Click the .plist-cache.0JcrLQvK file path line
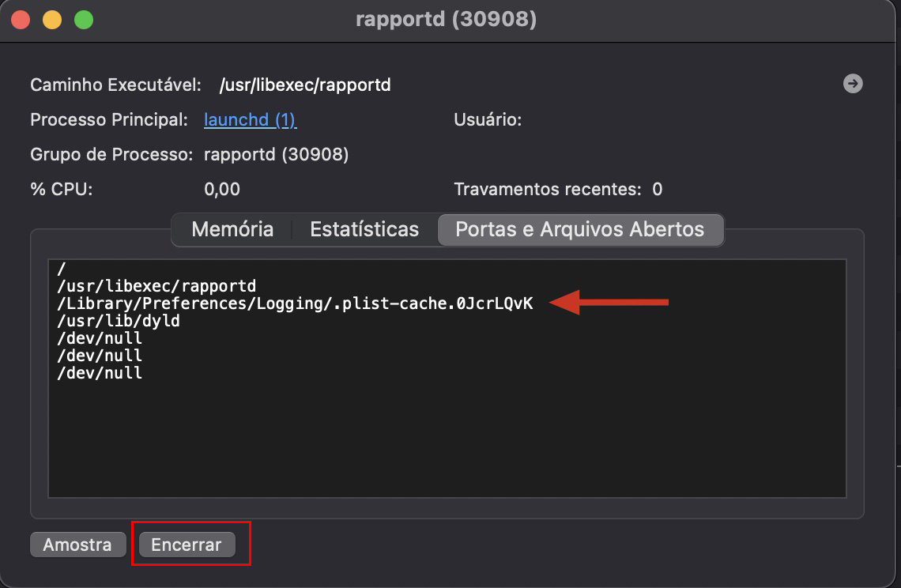The height and width of the screenshot is (588, 901). [x=295, y=303]
